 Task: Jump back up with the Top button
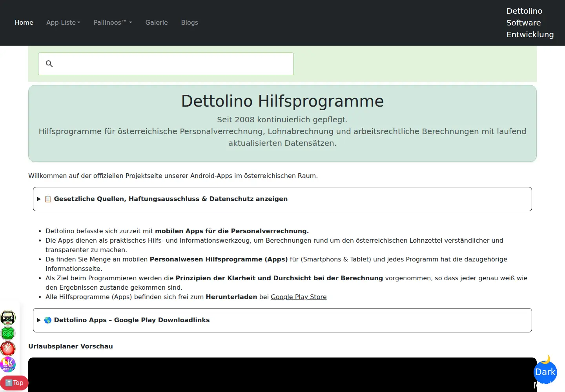pos(14,383)
